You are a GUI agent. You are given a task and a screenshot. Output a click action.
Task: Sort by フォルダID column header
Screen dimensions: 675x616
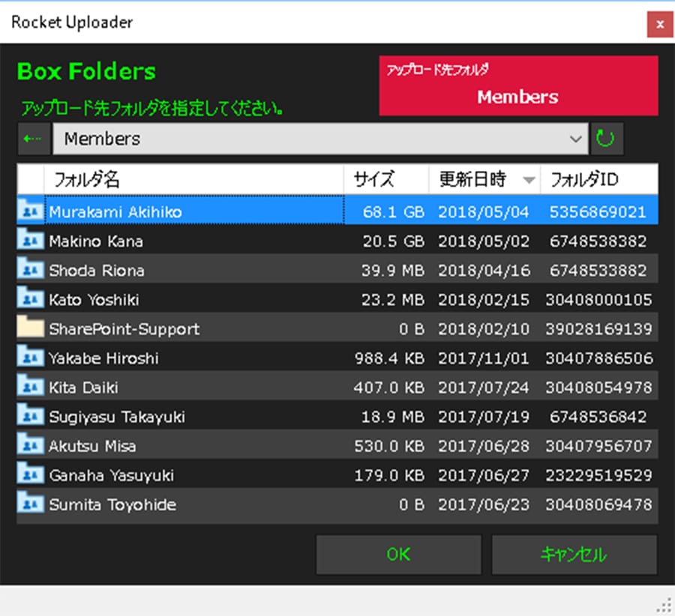click(x=599, y=179)
